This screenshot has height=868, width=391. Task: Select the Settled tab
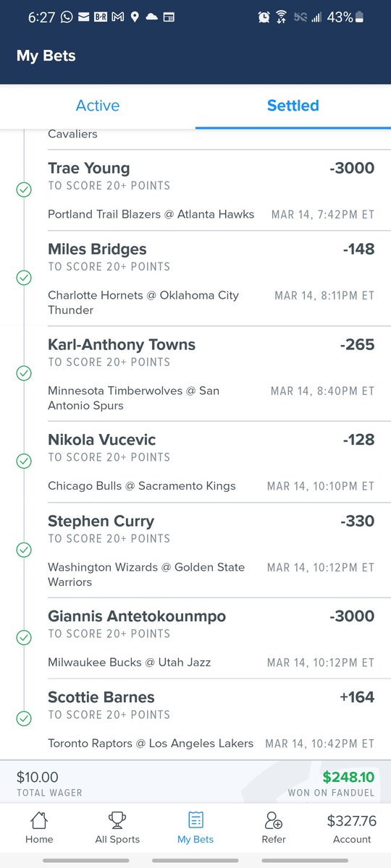pos(293,106)
